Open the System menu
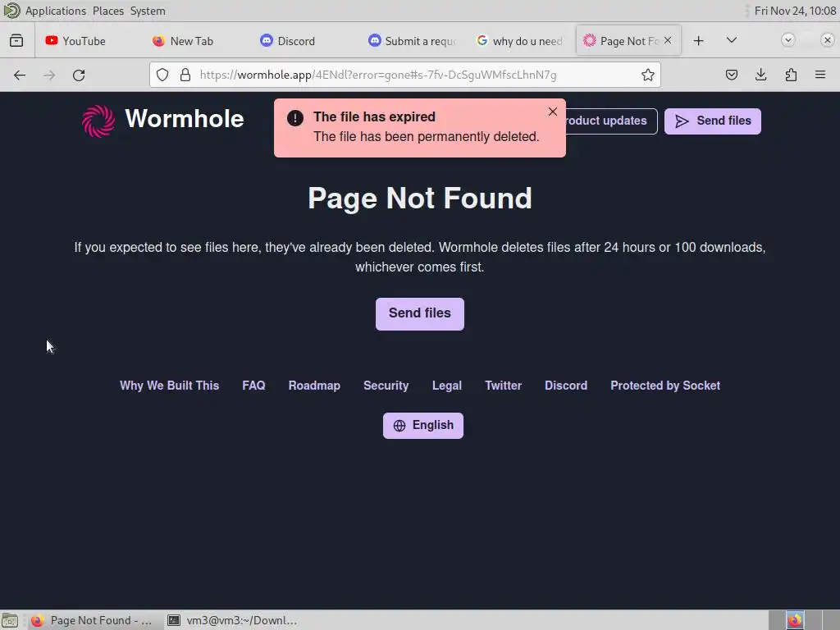This screenshot has height=630, width=840. click(x=148, y=11)
